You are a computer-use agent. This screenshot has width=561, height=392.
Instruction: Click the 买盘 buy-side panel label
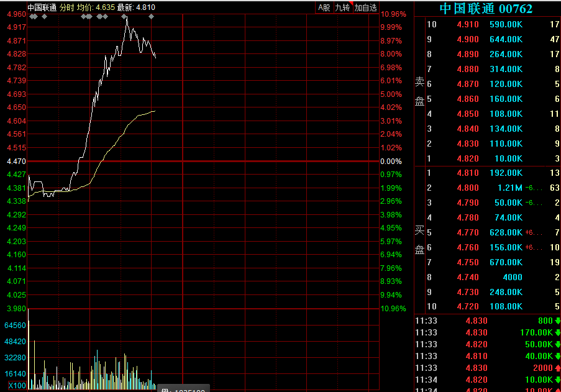pyautogui.click(x=420, y=240)
